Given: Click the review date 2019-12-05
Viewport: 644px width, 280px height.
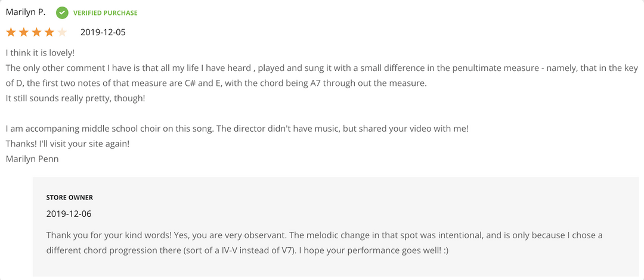Looking at the screenshot, I should (x=103, y=32).
